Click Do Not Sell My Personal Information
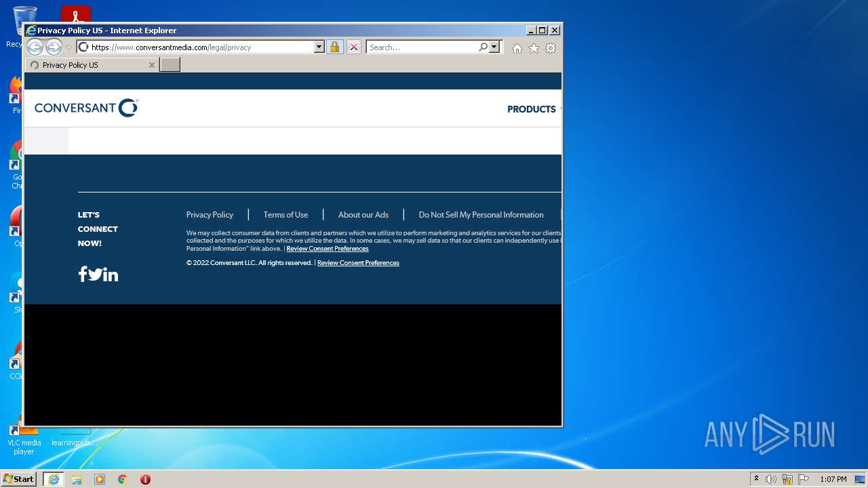Image resolution: width=868 pixels, height=488 pixels. point(481,215)
